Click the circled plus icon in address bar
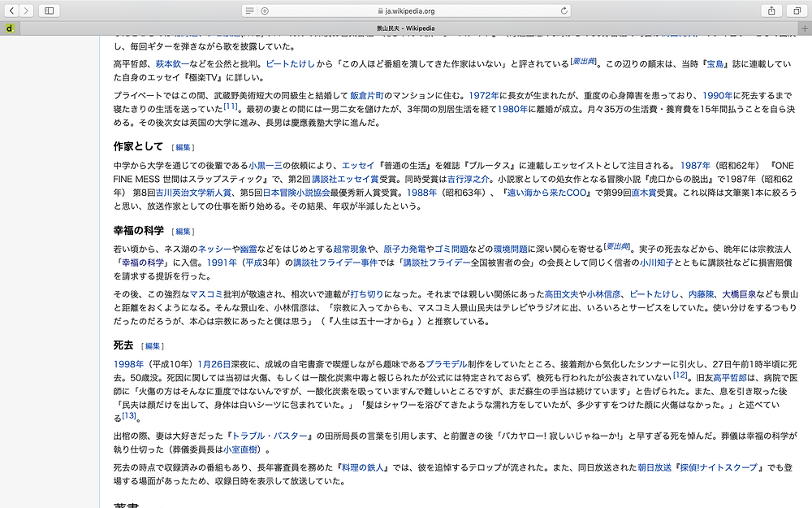This screenshot has height=508, width=812. (x=265, y=11)
